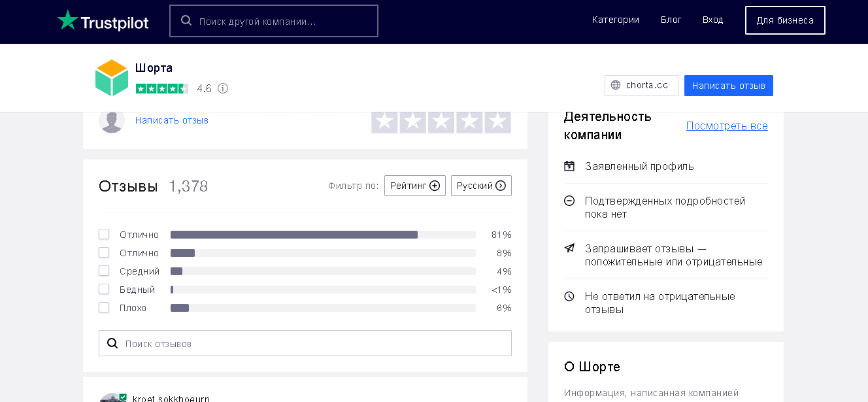Click the clock icon for Не ответил на отрицательные отзывы

(x=569, y=296)
